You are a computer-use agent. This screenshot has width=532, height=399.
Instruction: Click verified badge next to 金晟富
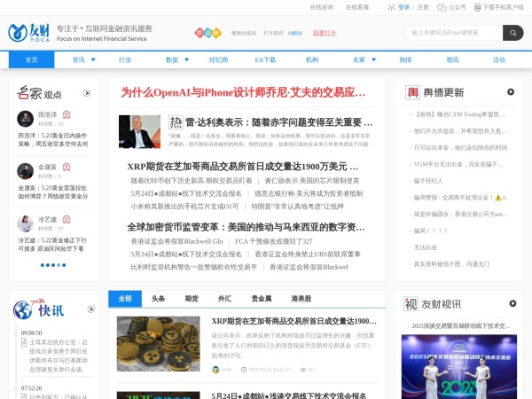[x=66, y=167]
